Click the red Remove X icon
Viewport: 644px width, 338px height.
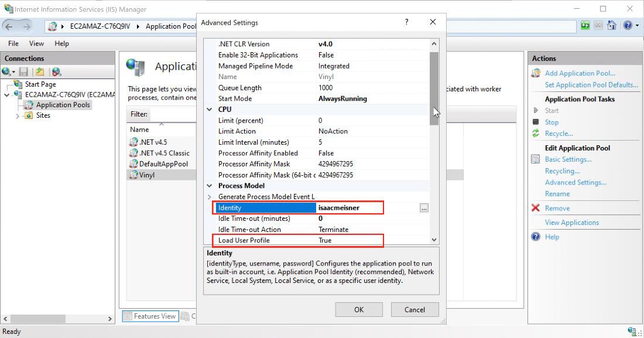(536, 208)
